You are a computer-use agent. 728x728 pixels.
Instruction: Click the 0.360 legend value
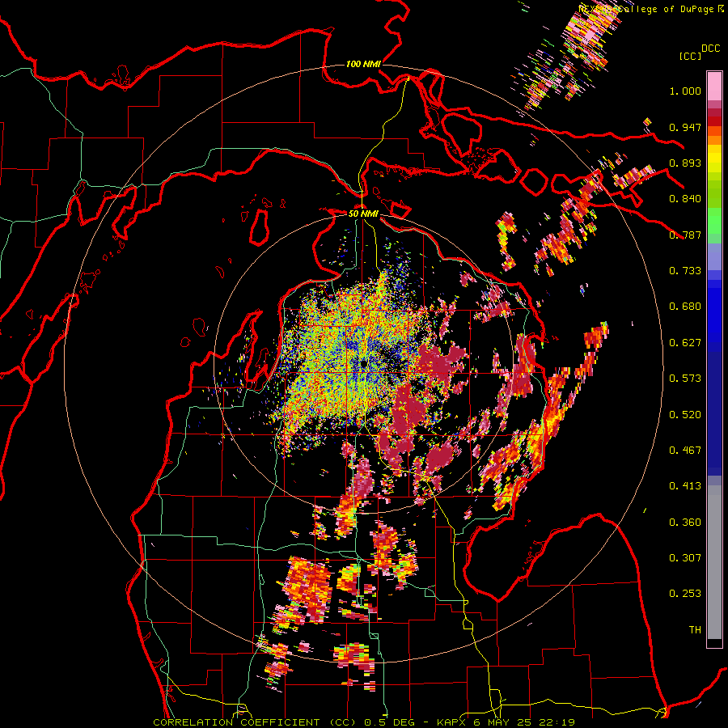click(x=685, y=523)
